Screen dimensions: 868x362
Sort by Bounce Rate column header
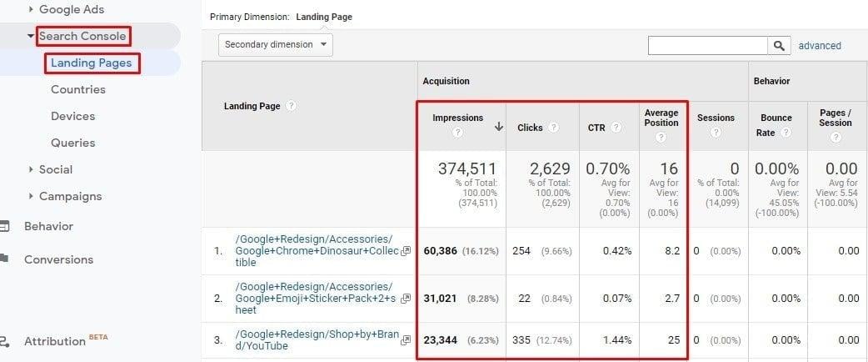pyautogui.click(x=776, y=125)
